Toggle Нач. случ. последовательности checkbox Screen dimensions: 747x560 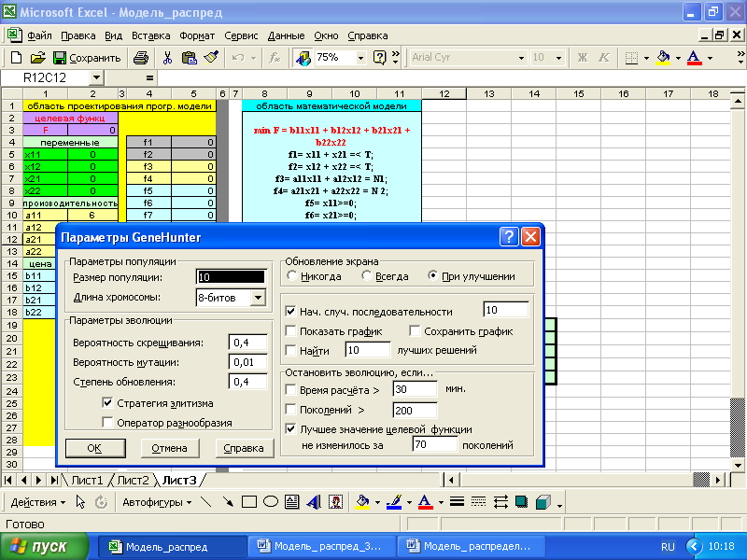click(x=290, y=312)
